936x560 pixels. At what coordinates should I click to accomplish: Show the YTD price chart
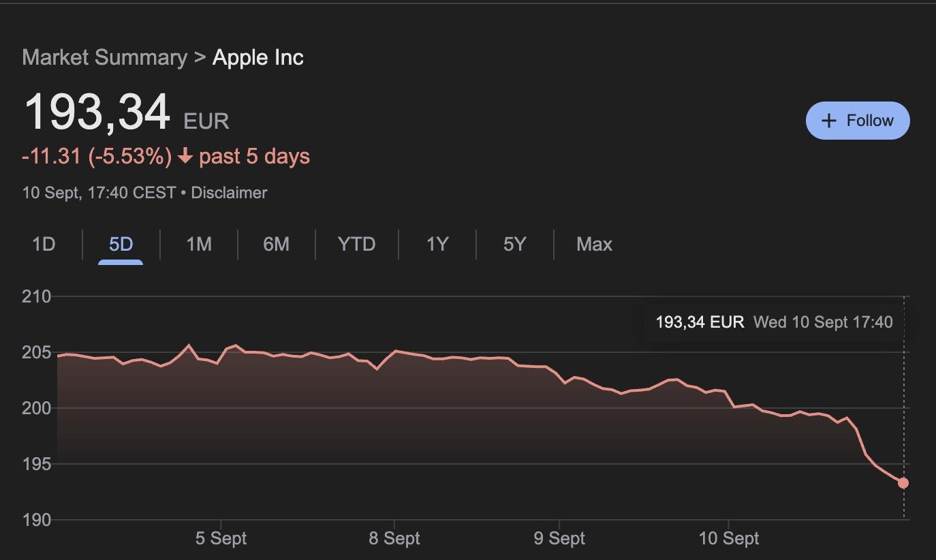click(356, 245)
